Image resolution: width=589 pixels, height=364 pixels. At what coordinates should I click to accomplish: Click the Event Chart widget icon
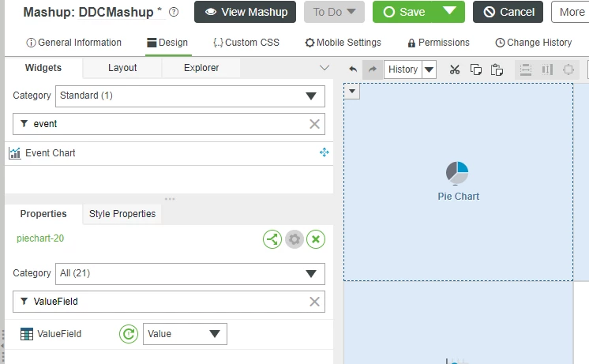(15, 153)
